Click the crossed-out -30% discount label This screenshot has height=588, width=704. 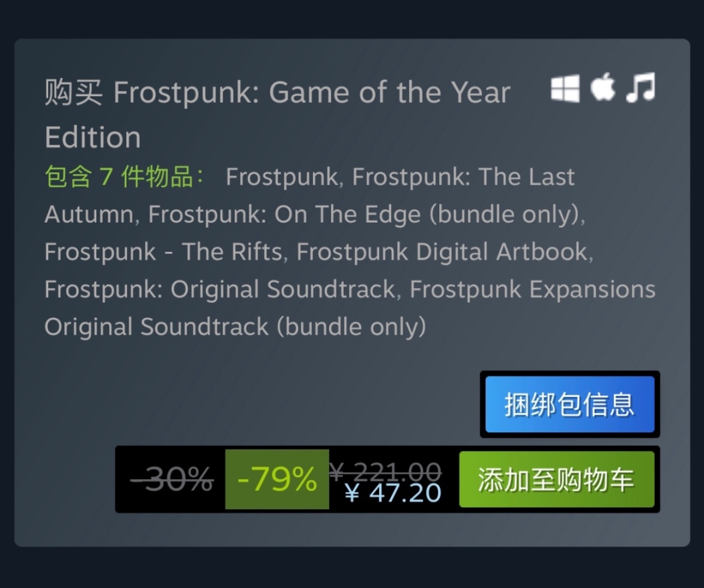[x=172, y=479]
